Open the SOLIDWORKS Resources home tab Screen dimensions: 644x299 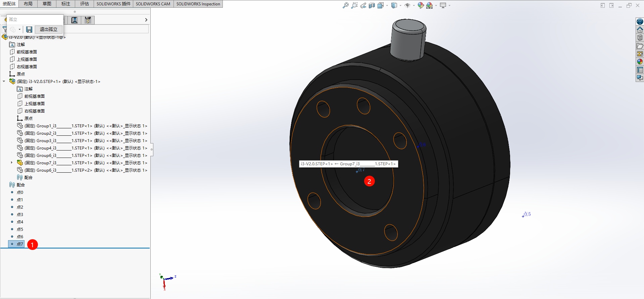click(640, 30)
